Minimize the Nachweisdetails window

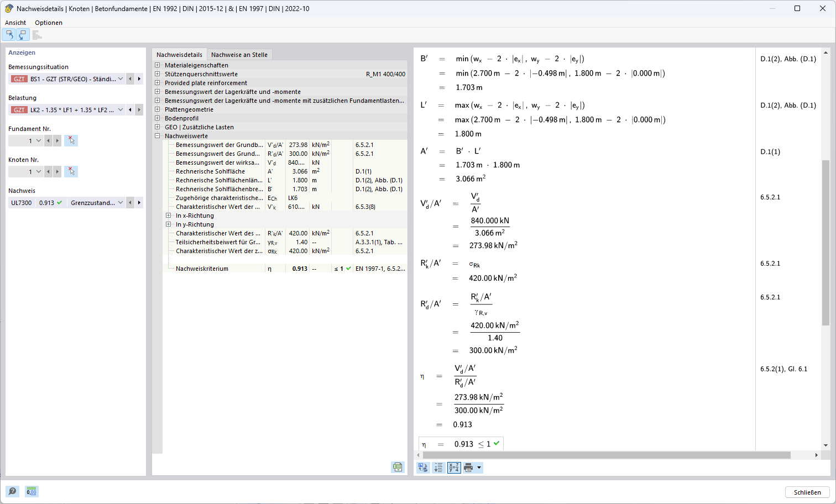point(772,8)
